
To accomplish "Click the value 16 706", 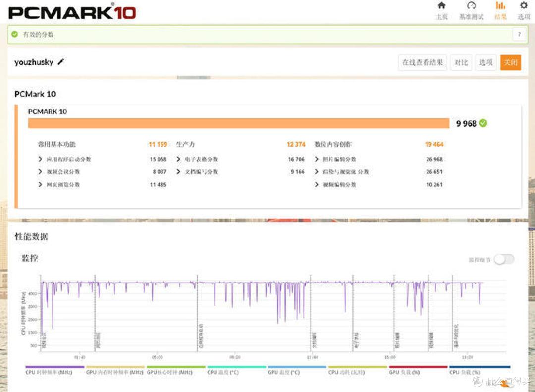I will click(x=296, y=159).
